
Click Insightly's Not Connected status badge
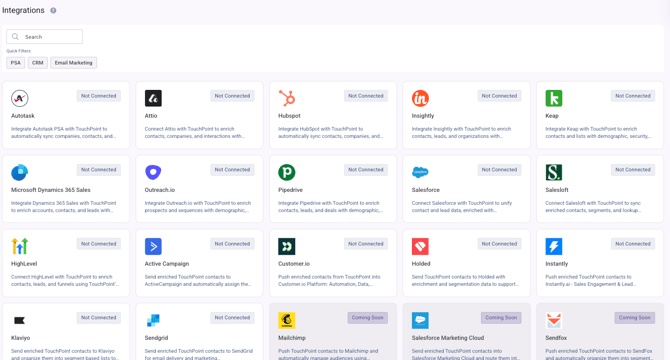[499, 96]
